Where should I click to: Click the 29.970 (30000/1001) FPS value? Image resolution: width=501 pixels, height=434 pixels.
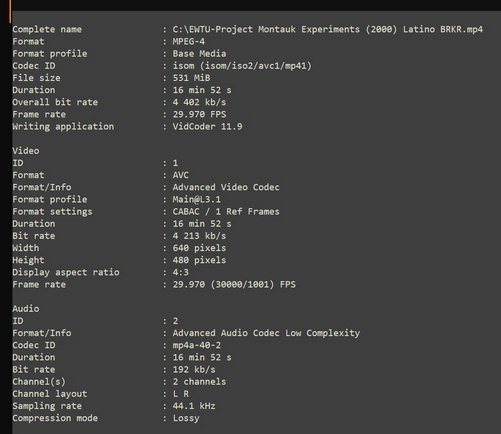(234, 285)
